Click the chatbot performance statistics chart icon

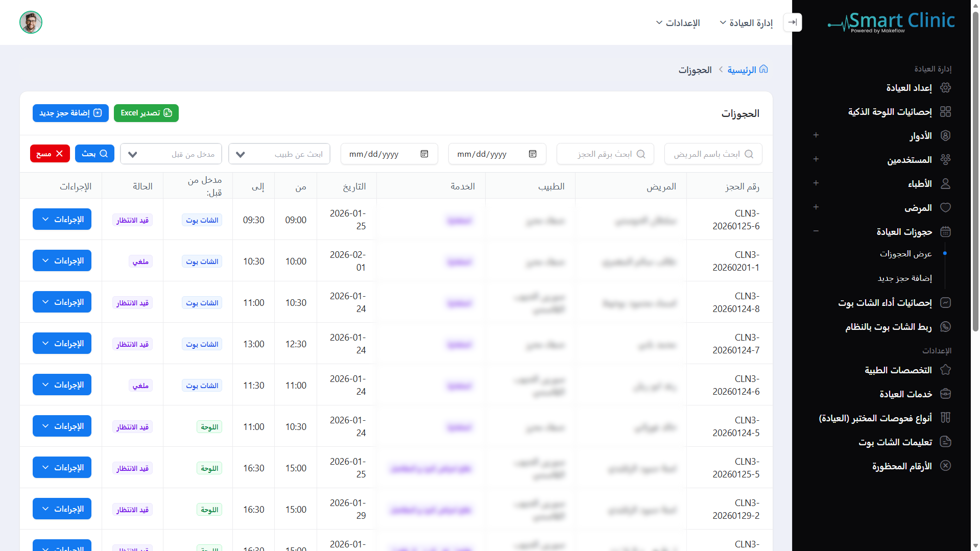945,303
